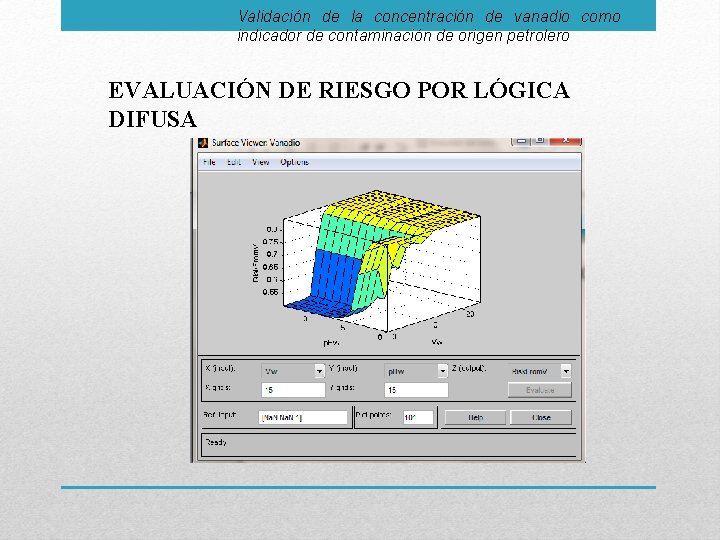Click the 3D surface plot

[x=381, y=262]
